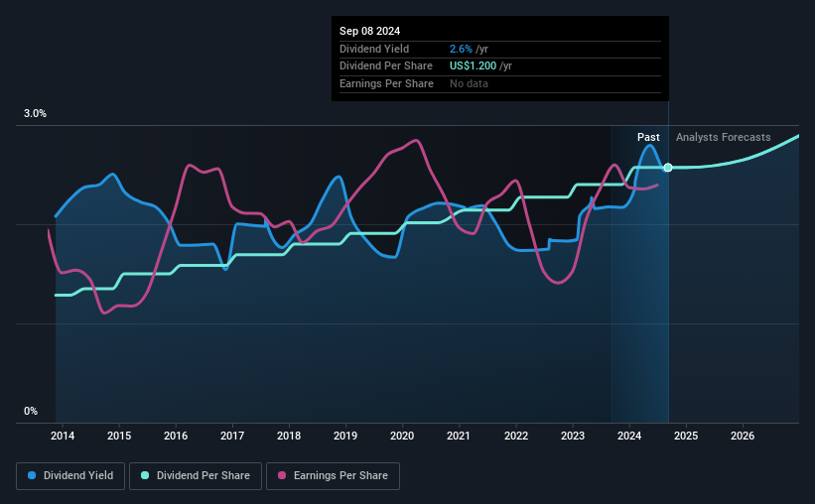
Task: Click the 2.6% dividend yield value
Action: [461, 49]
